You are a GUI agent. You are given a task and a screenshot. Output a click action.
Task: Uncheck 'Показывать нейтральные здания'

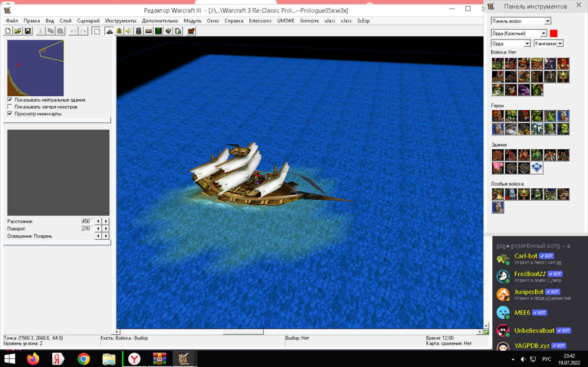click(10, 100)
